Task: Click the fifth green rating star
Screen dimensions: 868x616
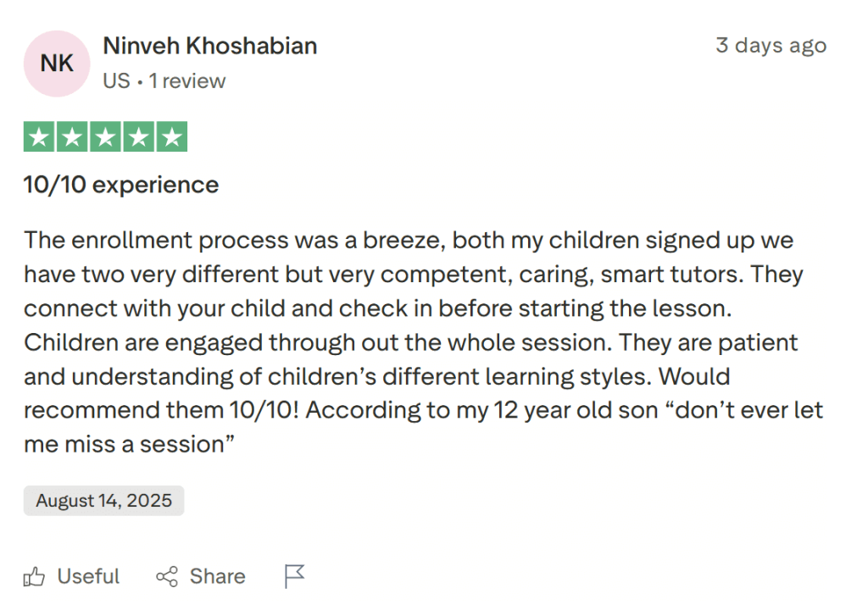Action: click(x=171, y=137)
